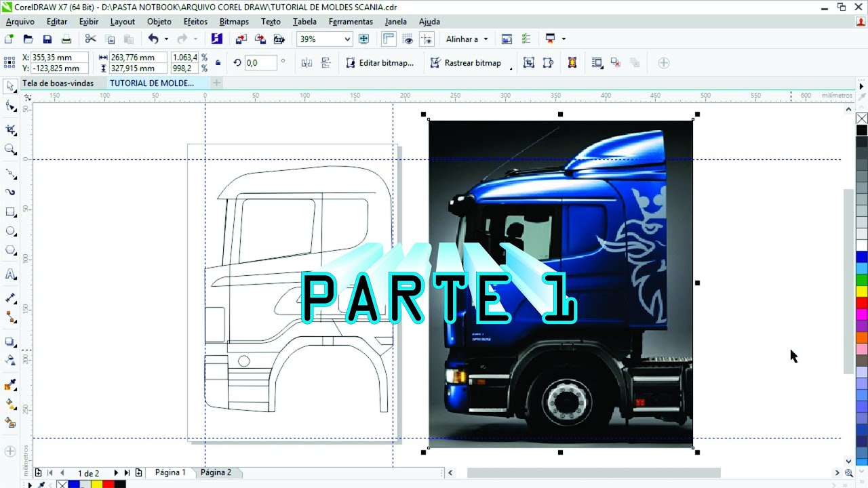Click the Editar bitmap button

tap(379, 63)
